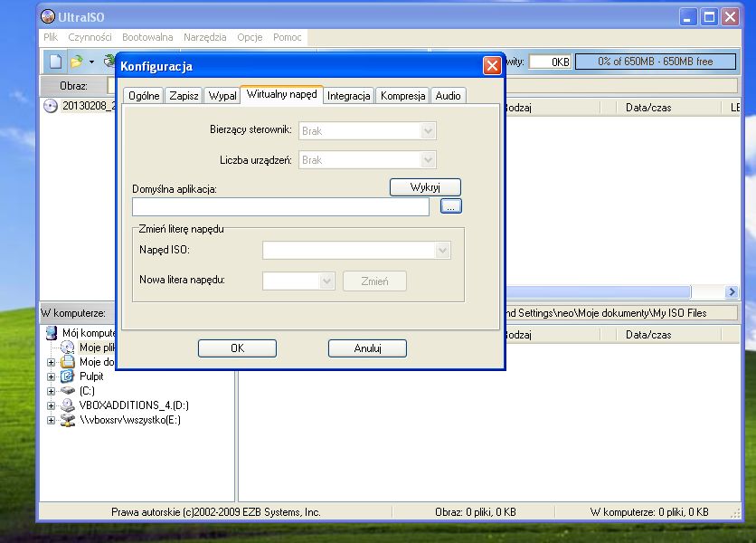The height and width of the screenshot is (543, 756).
Task: Click the 650MB free capacity bar
Action: pos(656,62)
